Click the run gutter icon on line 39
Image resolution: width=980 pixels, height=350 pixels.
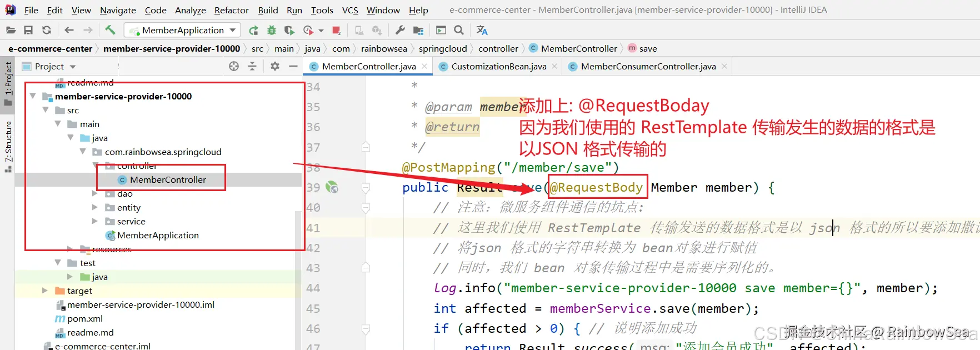coord(332,187)
